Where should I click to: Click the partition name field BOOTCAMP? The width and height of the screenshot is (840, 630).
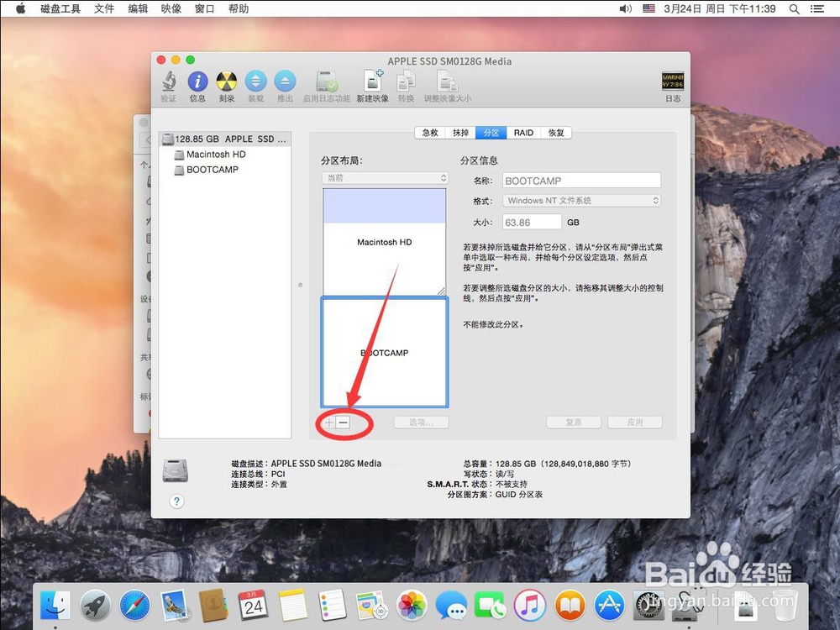click(582, 181)
